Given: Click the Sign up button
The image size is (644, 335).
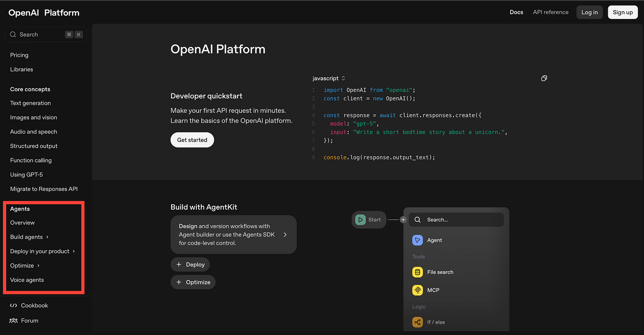Looking at the screenshot, I should 623,12.
